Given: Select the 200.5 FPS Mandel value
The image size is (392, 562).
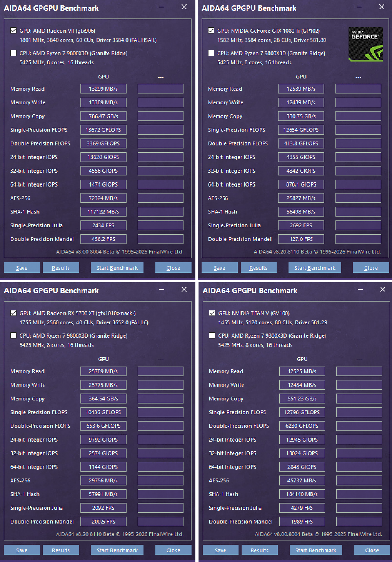Looking at the screenshot, I should pos(103,522).
